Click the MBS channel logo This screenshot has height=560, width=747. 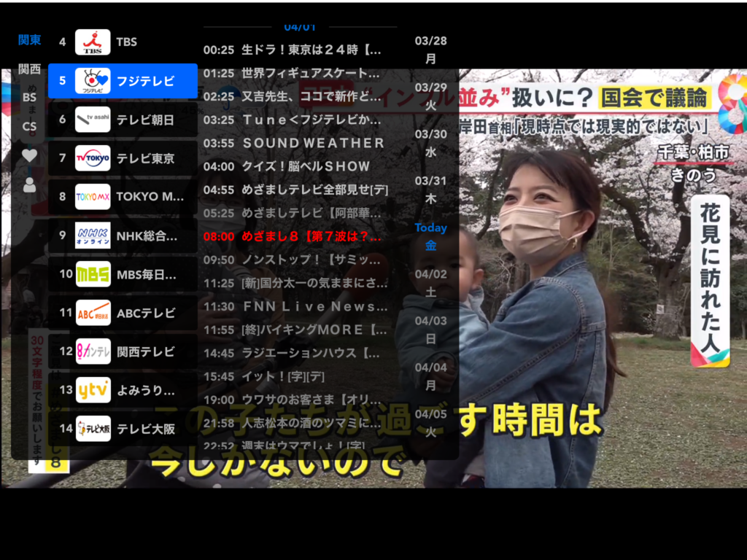(x=93, y=274)
